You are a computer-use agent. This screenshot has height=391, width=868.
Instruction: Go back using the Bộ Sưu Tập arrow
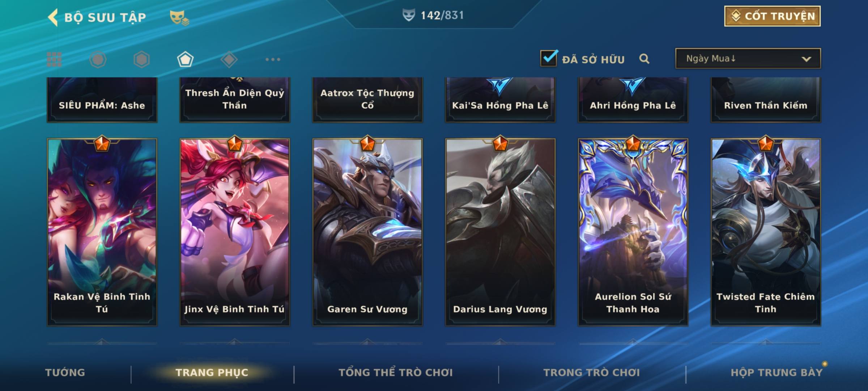click(53, 17)
